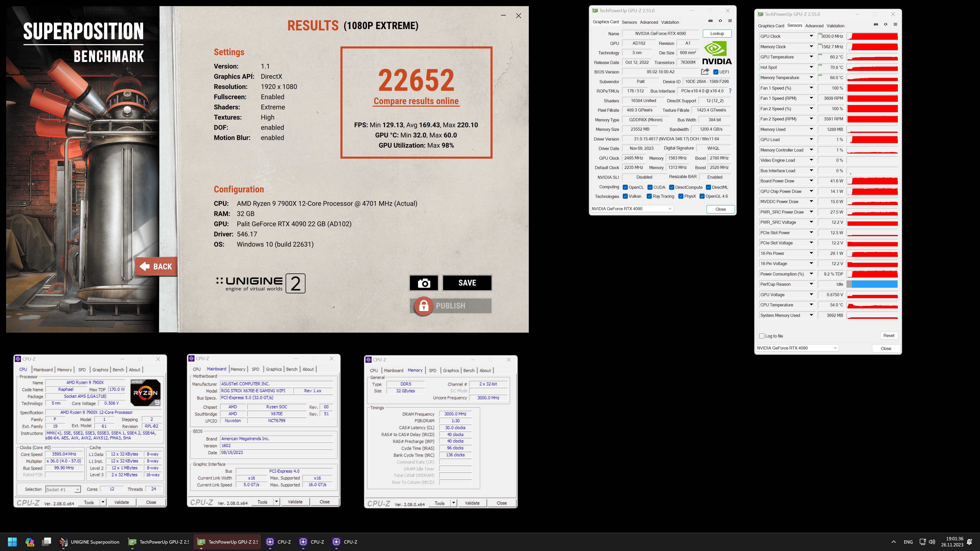
Task: Click the second pinned taskbar app icon
Action: [30, 542]
